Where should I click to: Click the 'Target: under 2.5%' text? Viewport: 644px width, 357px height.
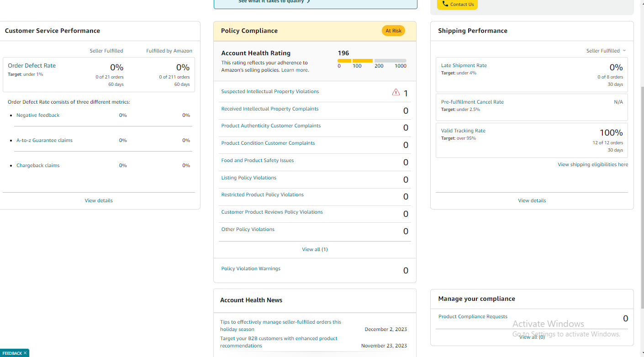point(460,109)
